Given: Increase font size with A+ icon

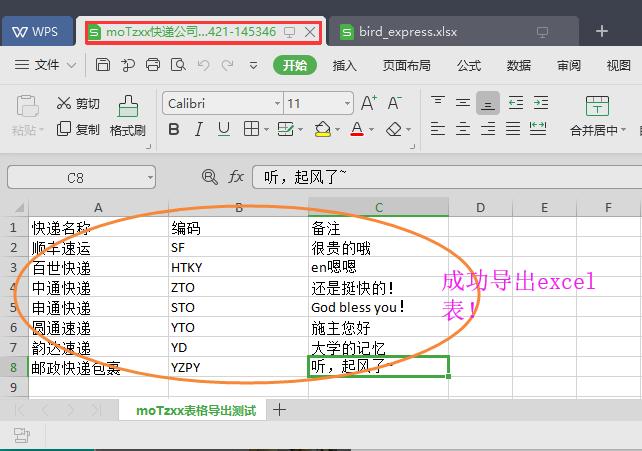Looking at the screenshot, I should click(368, 103).
